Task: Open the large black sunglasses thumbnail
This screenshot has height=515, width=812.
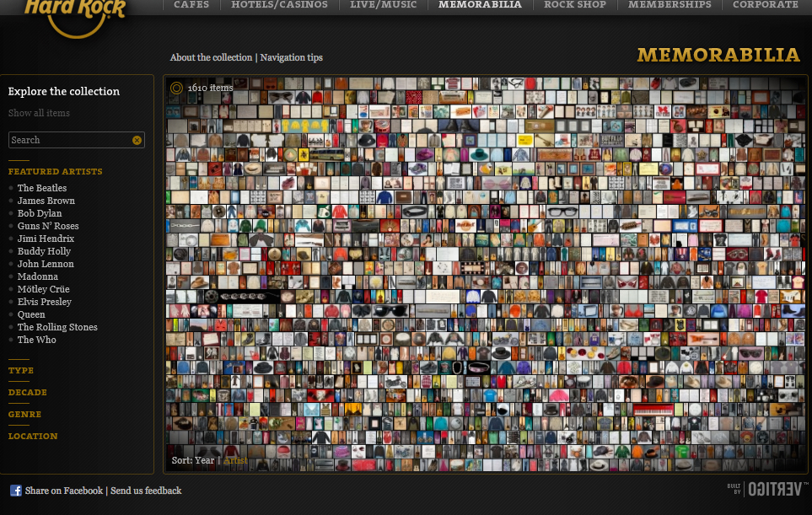Action: pos(390,310)
